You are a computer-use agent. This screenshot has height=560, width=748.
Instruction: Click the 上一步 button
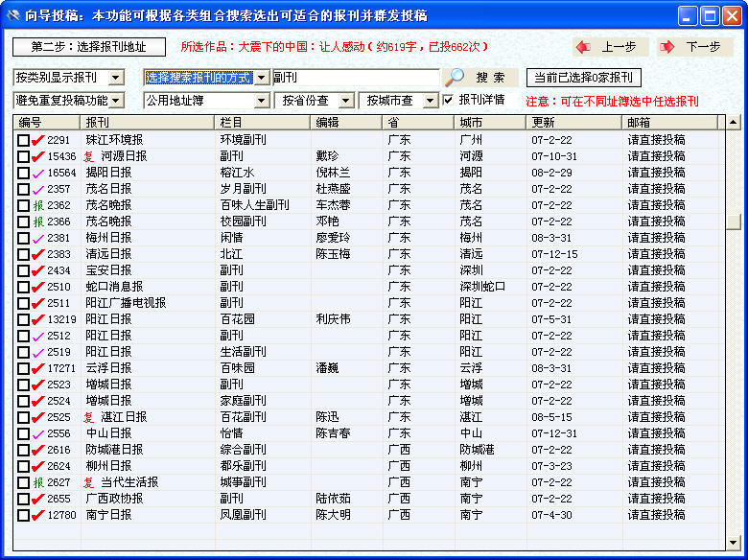(611, 47)
